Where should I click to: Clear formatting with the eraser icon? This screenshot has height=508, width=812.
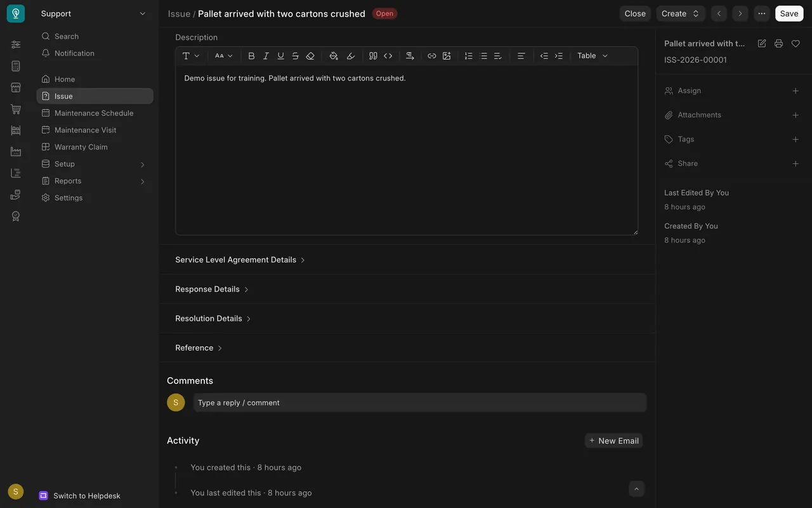tap(310, 56)
